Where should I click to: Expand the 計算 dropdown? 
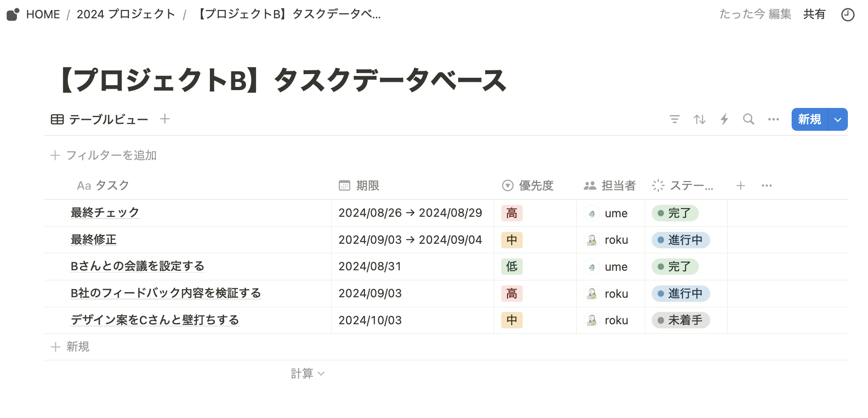click(x=308, y=374)
